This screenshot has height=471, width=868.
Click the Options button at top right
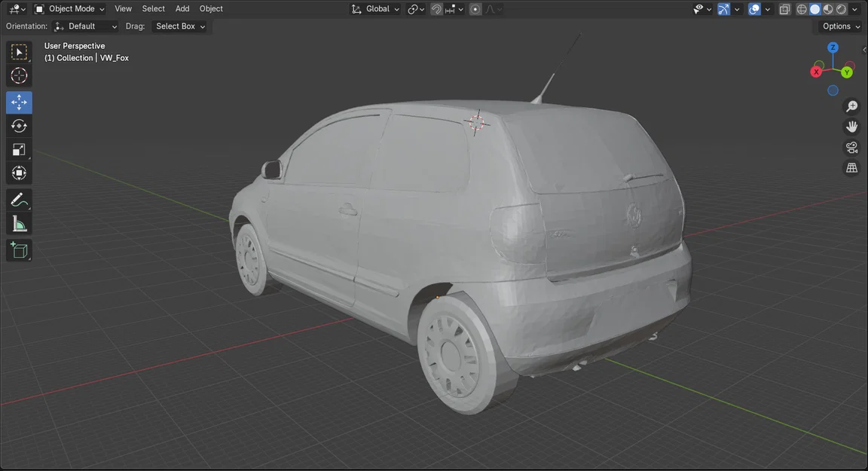pos(836,26)
